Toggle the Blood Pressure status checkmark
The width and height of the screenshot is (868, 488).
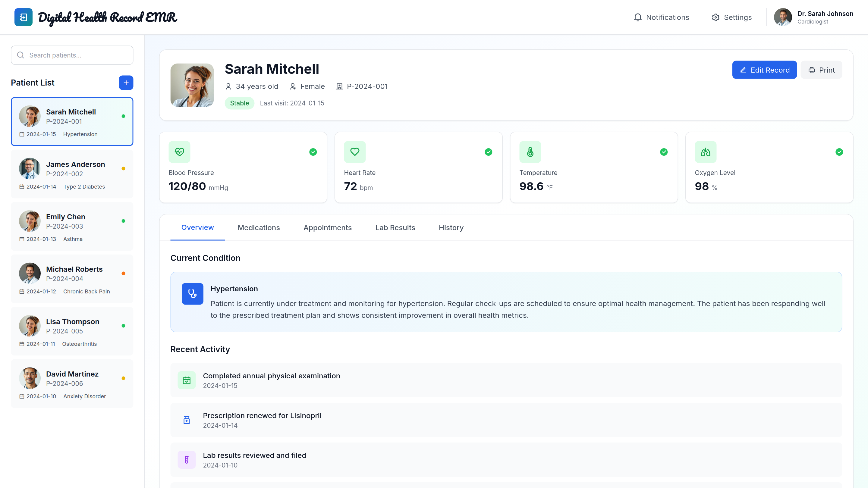(x=313, y=152)
